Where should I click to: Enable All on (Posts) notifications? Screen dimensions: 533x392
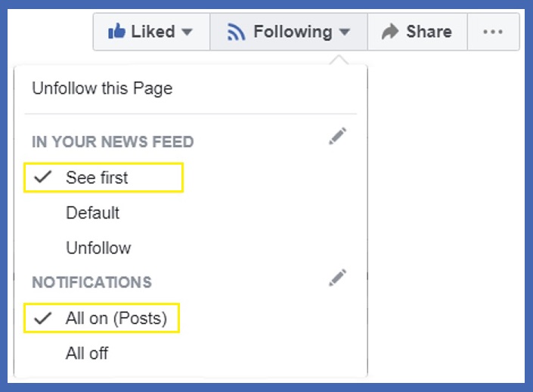pyautogui.click(x=116, y=318)
